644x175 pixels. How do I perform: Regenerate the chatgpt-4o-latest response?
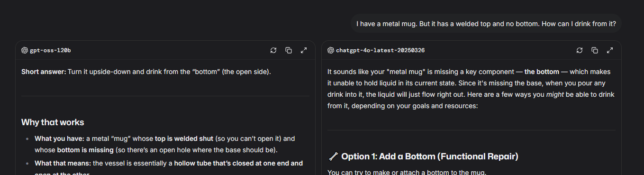[580, 50]
